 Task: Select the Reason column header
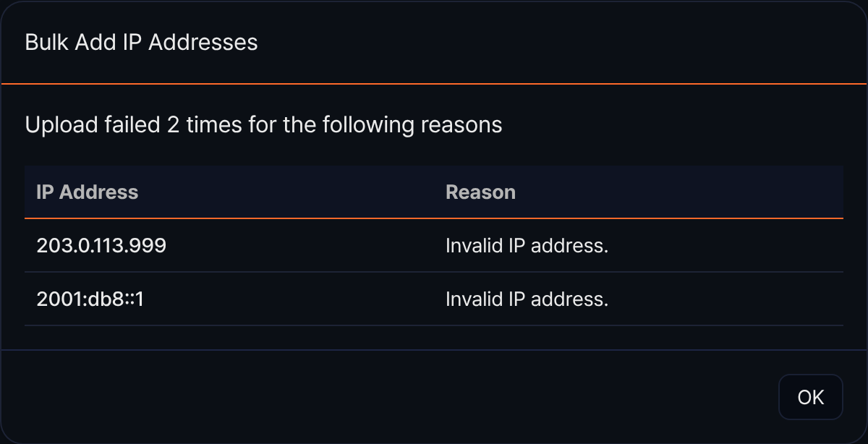(480, 192)
